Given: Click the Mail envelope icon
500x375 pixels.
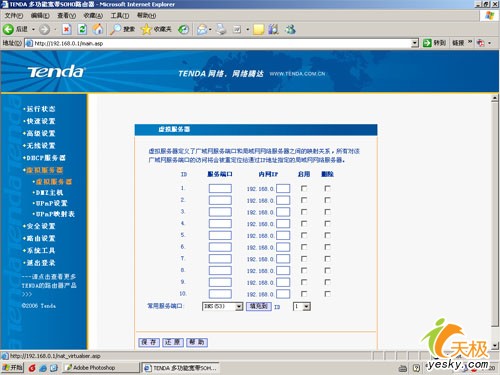Looking at the screenshot, I should [201, 30].
